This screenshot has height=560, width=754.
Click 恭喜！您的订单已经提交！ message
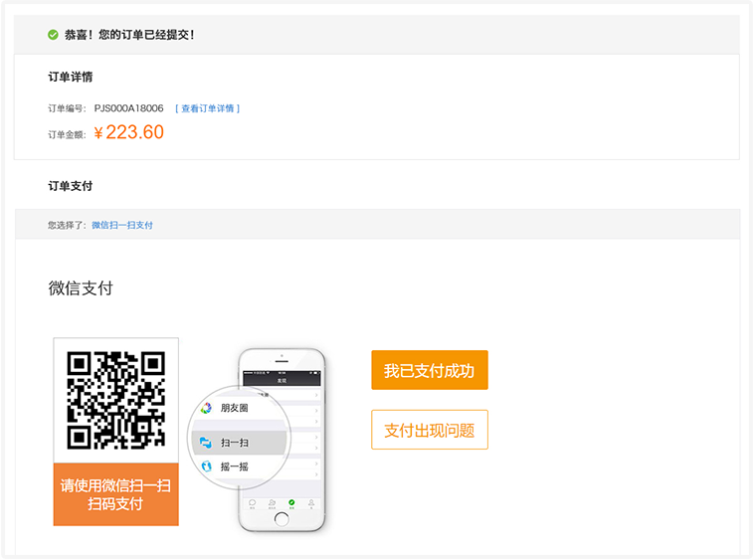pos(129,35)
